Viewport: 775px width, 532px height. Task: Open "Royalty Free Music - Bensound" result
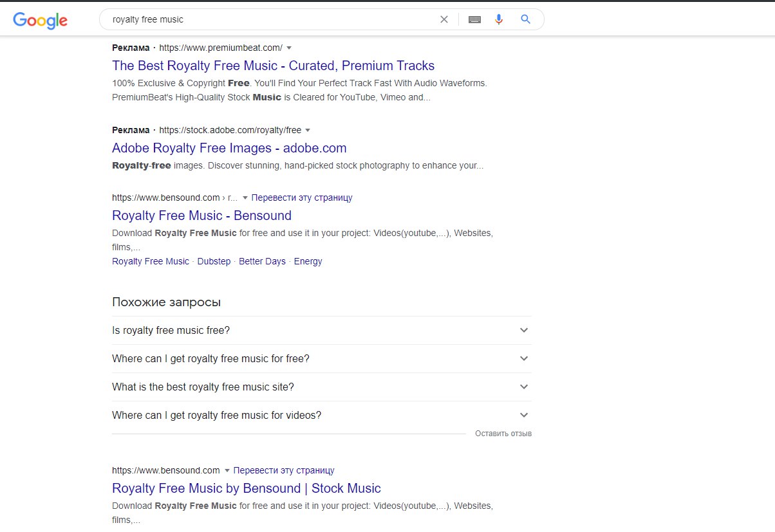click(201, 216)
